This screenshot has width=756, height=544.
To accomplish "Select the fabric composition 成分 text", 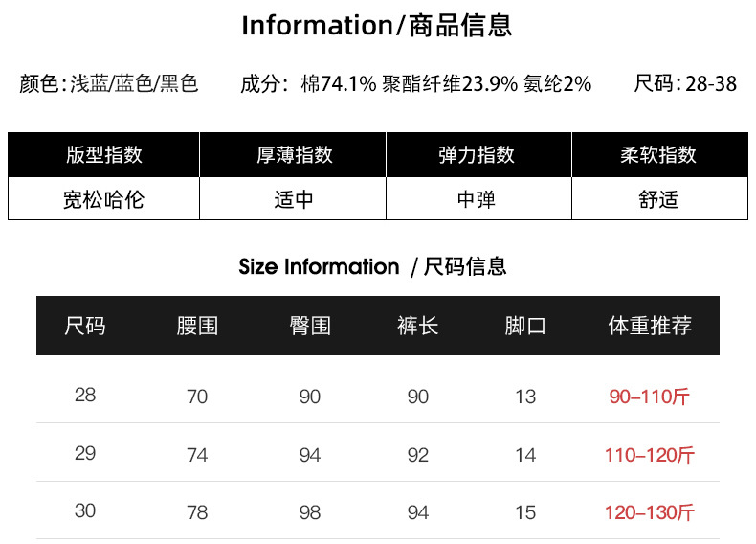I will pos(416,84).
